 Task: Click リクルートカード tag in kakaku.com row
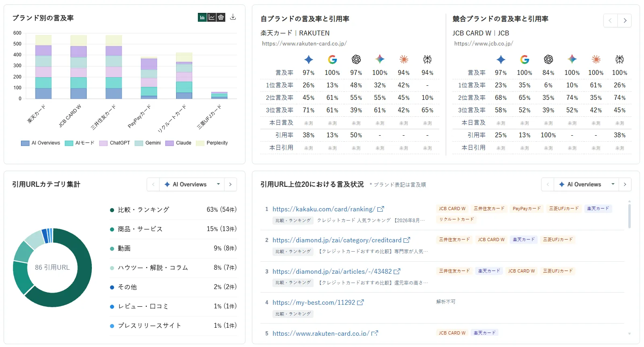[457, 219]
